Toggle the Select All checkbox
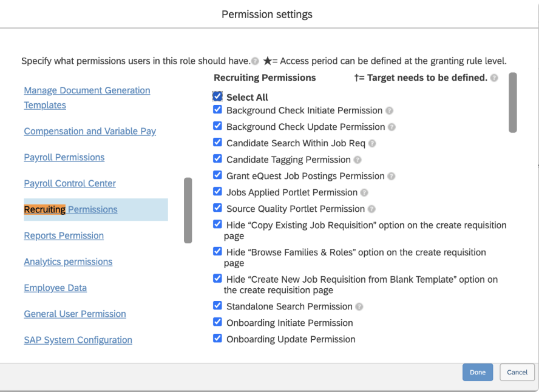 [x=218, y=96]
